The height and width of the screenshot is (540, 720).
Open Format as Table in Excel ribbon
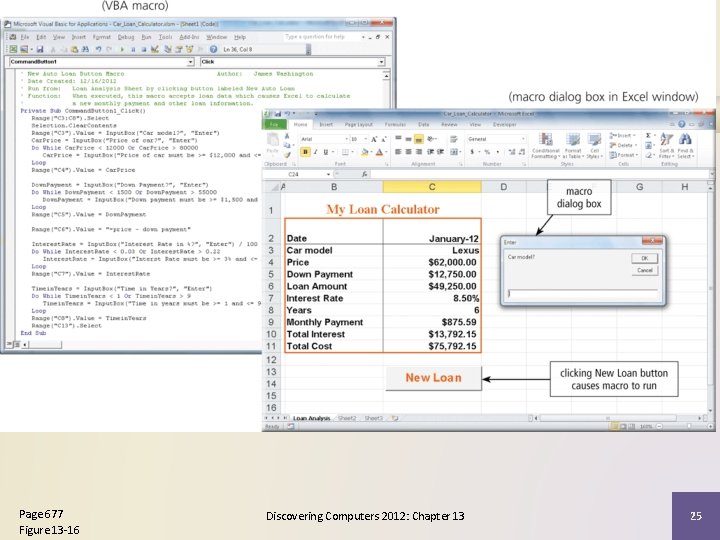[572, 146]
